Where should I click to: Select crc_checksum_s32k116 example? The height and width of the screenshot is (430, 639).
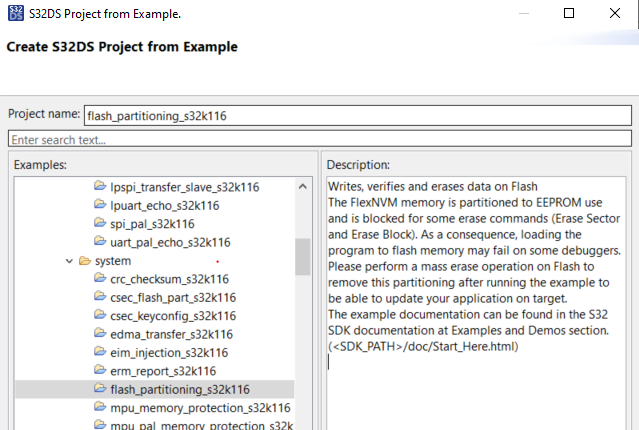pos(170,279)
